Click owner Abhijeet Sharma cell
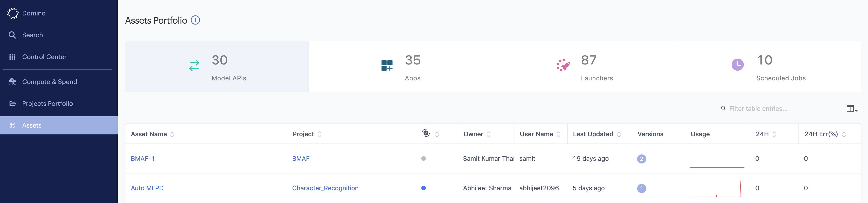This screenshot has width=868, height=203. pyautogui.click(x=487, y=188)
